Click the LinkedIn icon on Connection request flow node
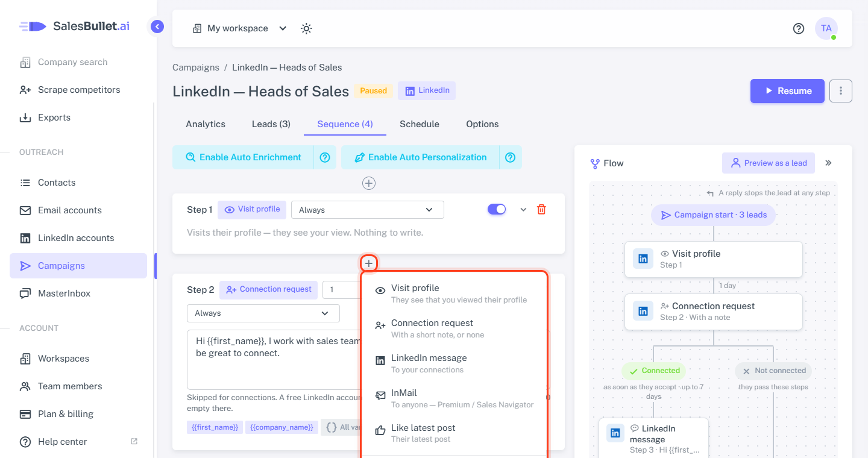This screenshot has width=868, height=458. click(643, 312)
